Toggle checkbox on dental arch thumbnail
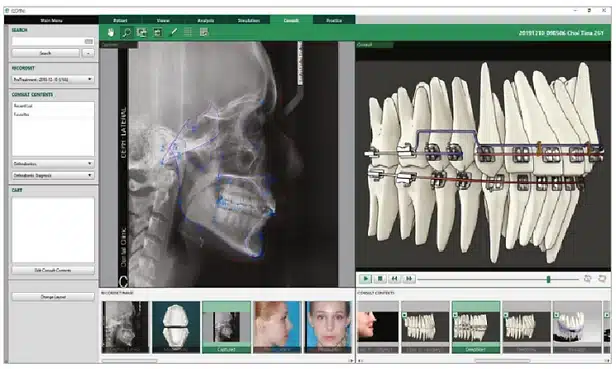Screen dimensions: 616x369 [556, 315]
